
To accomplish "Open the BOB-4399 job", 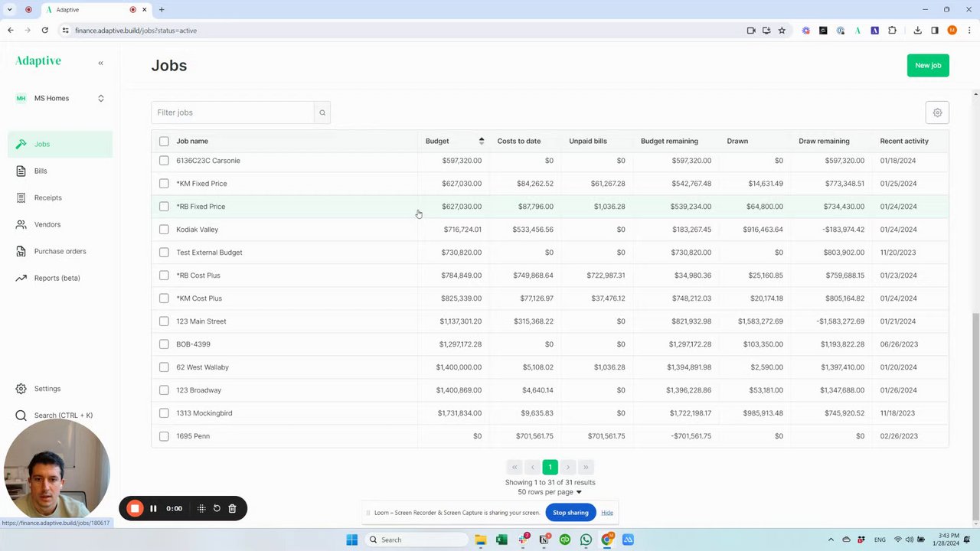I will [193, 344].
